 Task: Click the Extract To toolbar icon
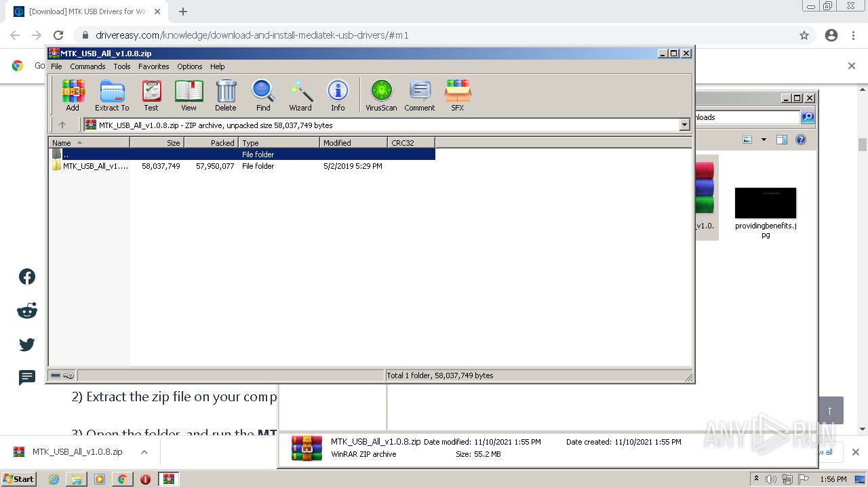pyautogui.click(x=112, y=95)
